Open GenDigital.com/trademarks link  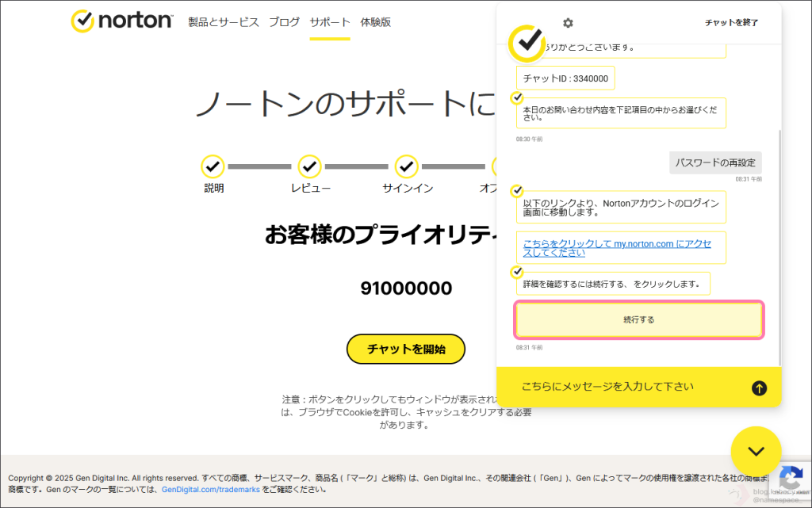210,490
